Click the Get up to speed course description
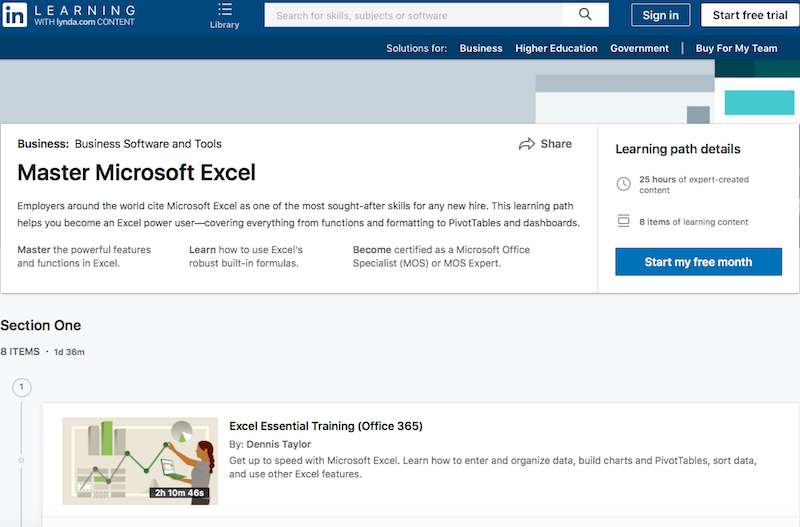Image resolution: width=800 pixels, height=527 pixels. point(492,467)
